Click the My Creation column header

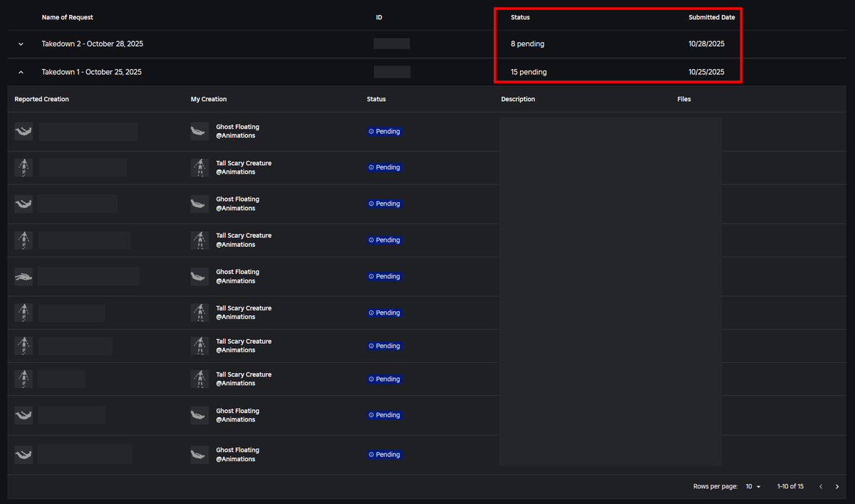click(x=209, y=99)
